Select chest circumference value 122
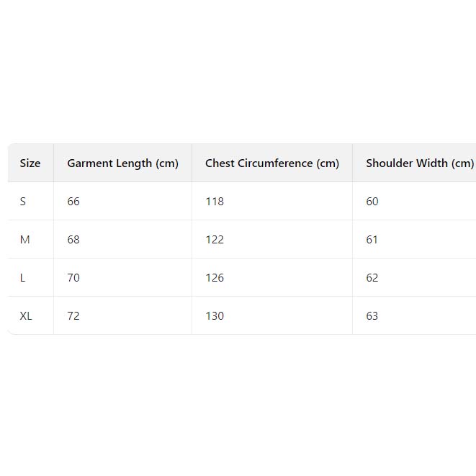 click(x=215, y=240)
